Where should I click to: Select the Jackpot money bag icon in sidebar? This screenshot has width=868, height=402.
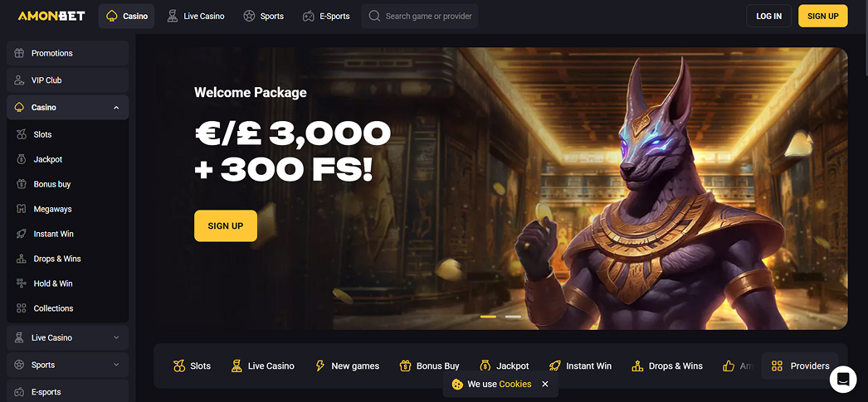[22, 159]
